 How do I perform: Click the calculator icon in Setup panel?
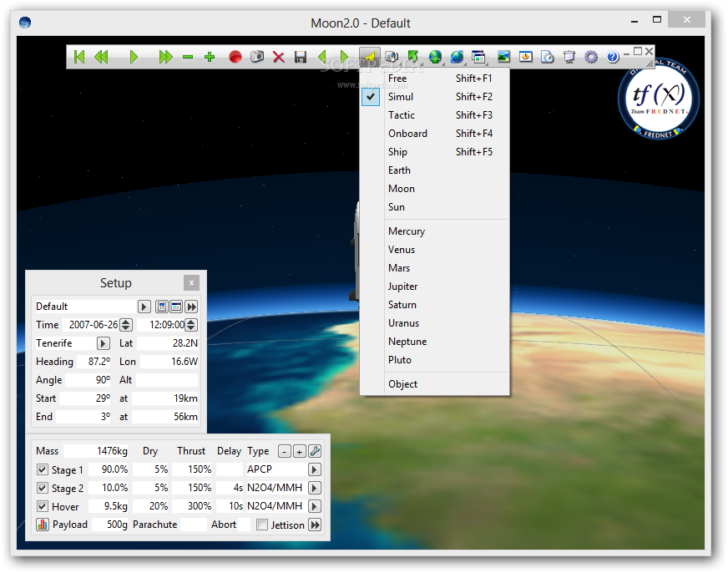[162, 307]
